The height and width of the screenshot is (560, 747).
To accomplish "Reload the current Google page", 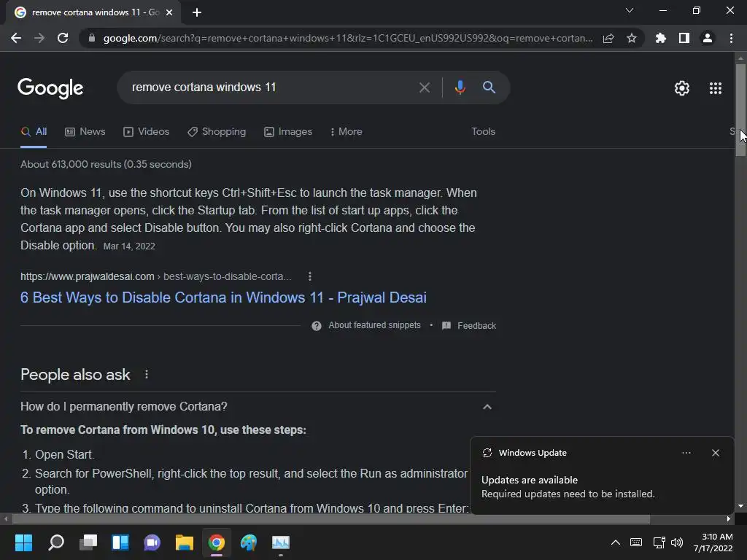I will [x=63, y=38].
